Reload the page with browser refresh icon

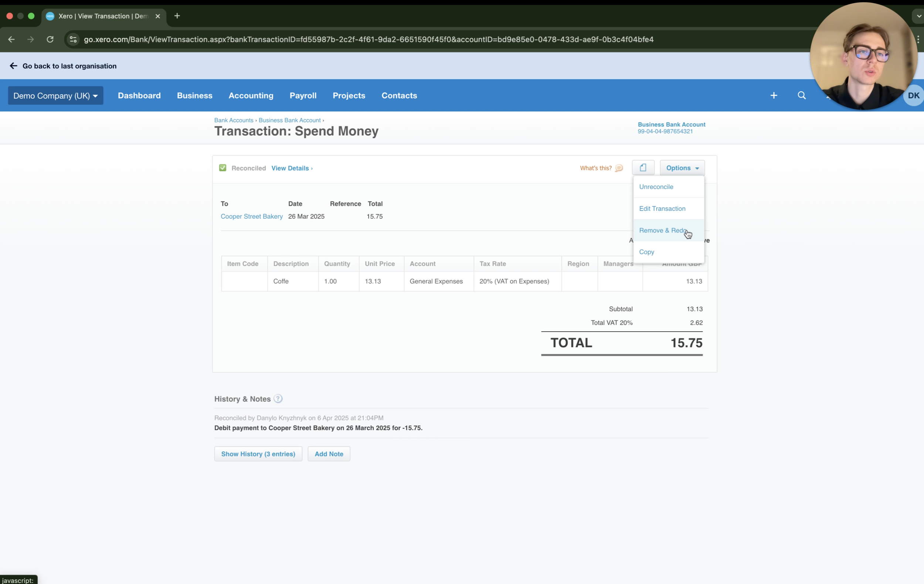[x=50, y=40]
